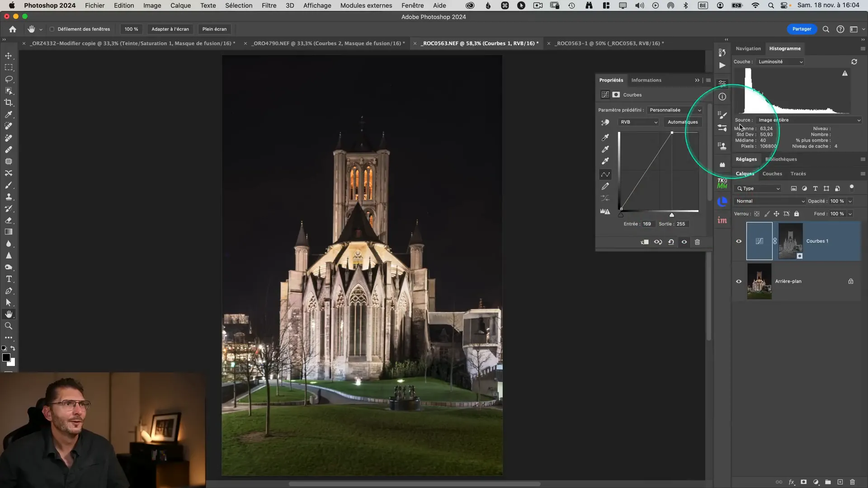Click the Adapter à l'écran button
Screen dimensions: 868x488
(170, 29)
